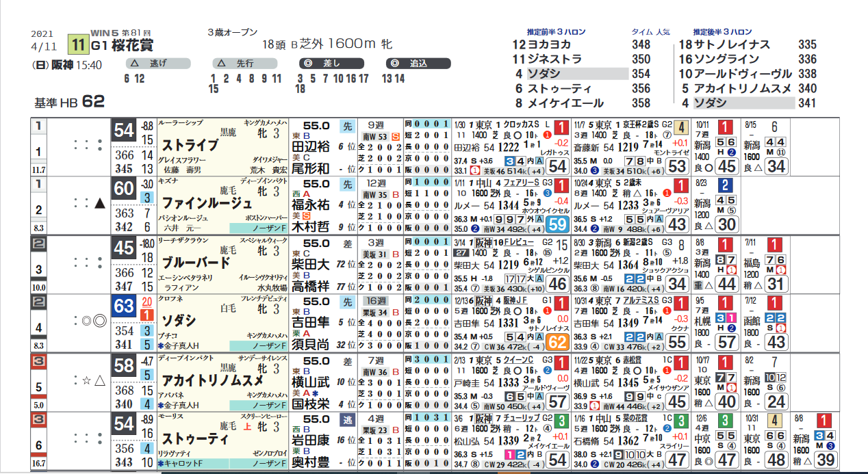Click アールドヴィーヴル in the second-half 3-furlong list

(743, 74)
